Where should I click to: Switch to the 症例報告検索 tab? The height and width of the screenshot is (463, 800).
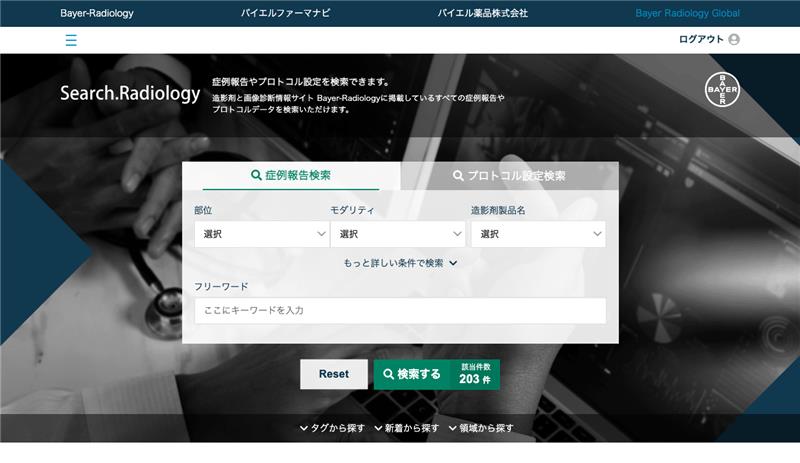tap(291, 176)
